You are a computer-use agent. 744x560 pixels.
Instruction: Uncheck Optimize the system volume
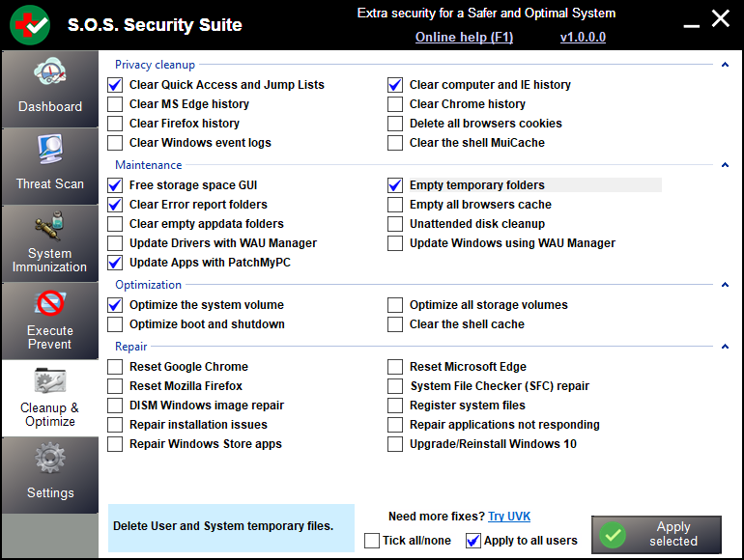pyautogui.click(x=115, y=305)
